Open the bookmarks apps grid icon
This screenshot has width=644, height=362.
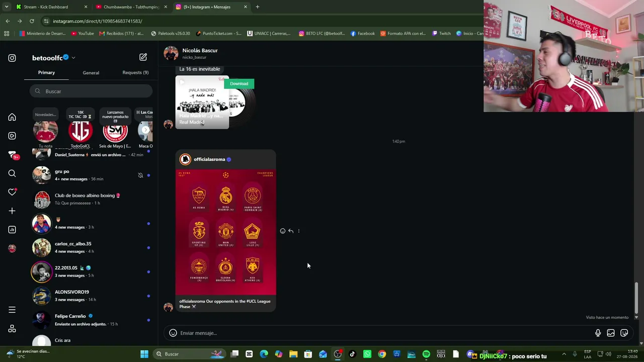(x=7, y=34)
